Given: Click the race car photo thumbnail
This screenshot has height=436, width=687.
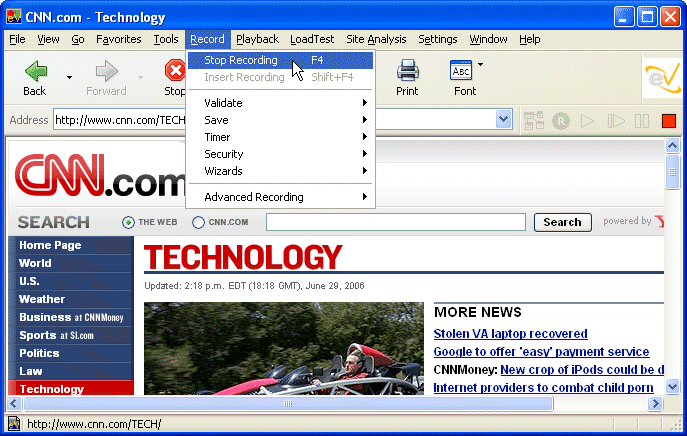Looking at the screenshot, I should coord(284,349).
